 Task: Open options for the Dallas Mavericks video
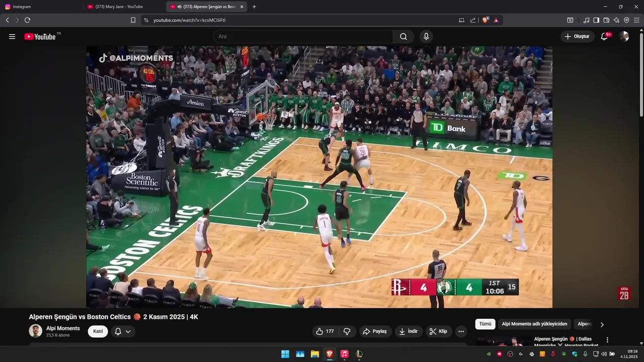pos(607,340)
